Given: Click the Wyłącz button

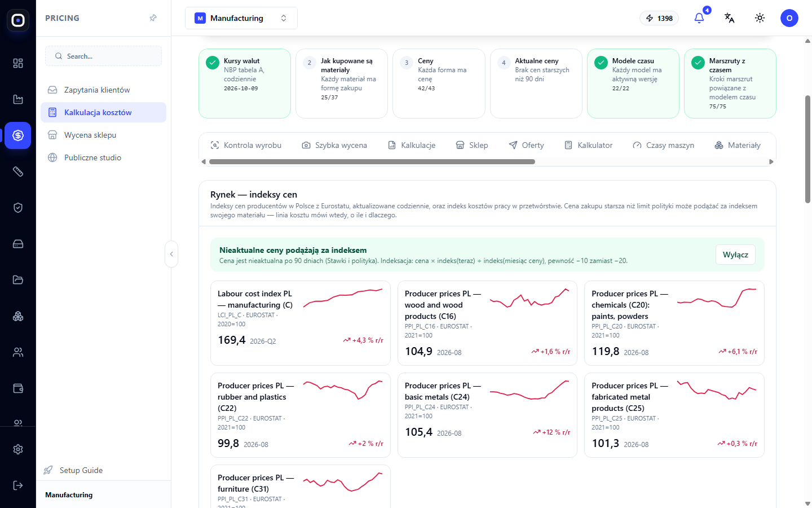Looking at the screenshot, I should 735,255.
